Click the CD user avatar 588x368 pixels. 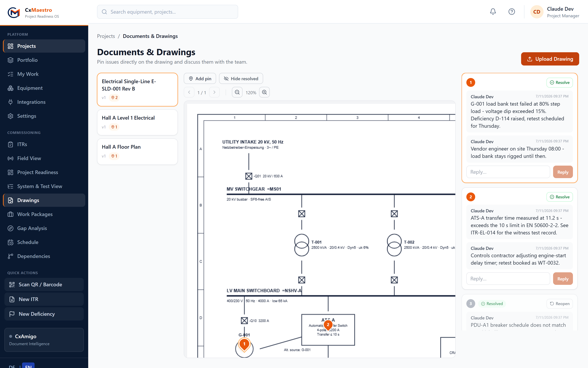(x=537, y=12)
